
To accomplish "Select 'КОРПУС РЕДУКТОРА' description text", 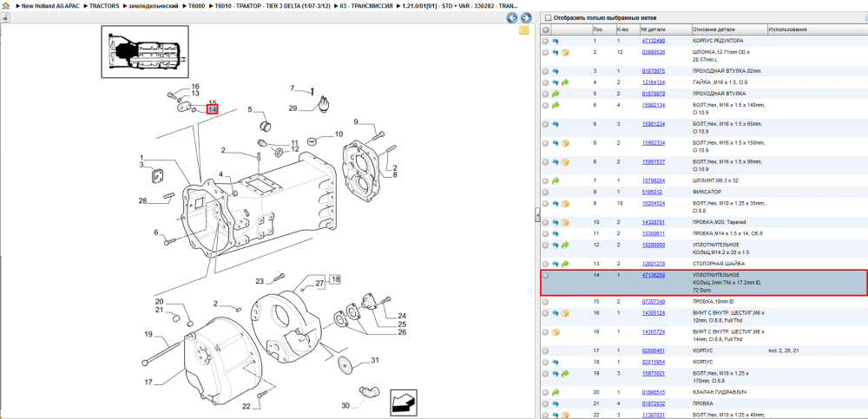I will click(x=718, y=41).
